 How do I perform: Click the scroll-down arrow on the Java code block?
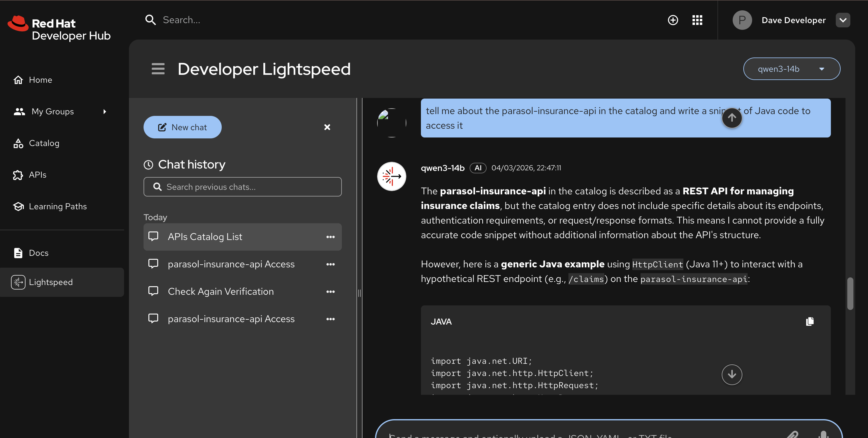pos(732,374)
